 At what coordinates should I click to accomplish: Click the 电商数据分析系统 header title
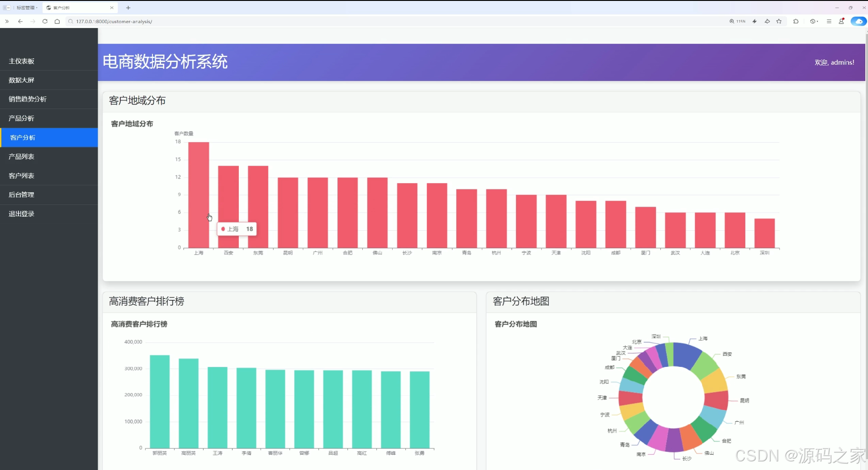coord(165,62)
